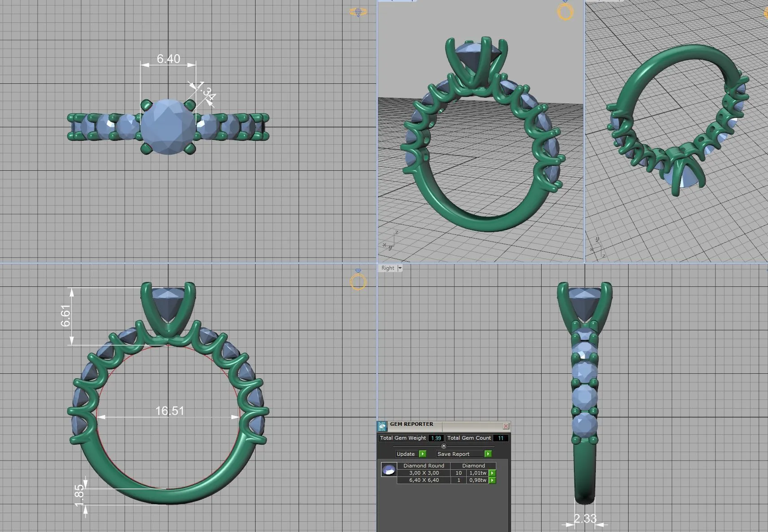Click ring top-view icon in top-left viewport
The image size is (768, 532).
(x=358, y=12)
